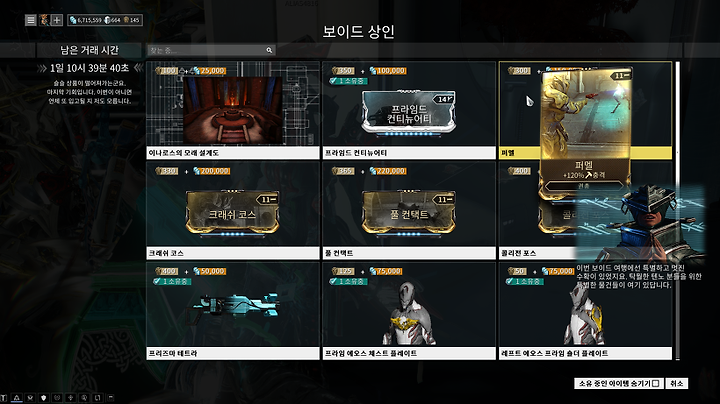Click the magnifier icon in search bar
The image size is (720, 404).
pyautogui.click(x=269, y=50)
